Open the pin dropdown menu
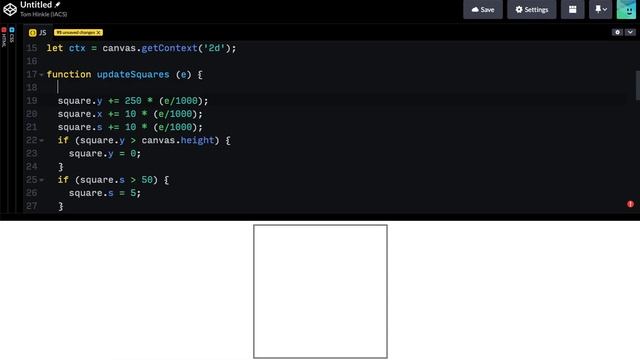 click(x=600, y=9)
